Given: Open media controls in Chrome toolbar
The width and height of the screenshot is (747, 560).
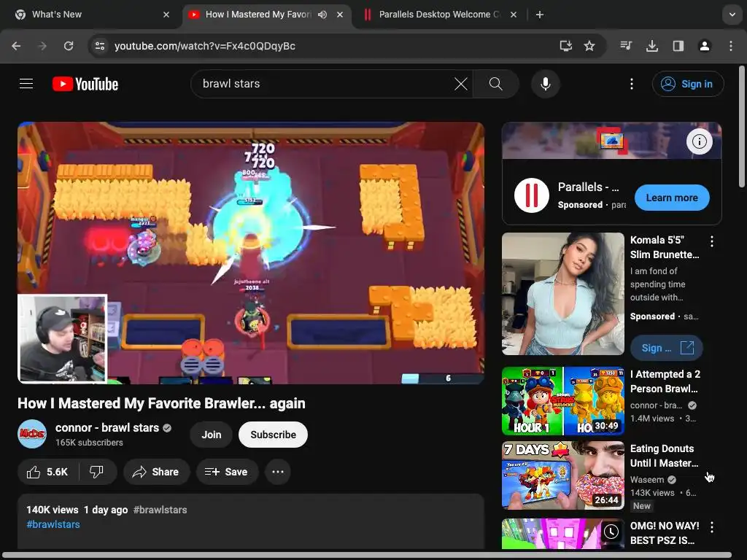Looking at the screenshot, I should (x=626, y=46).
